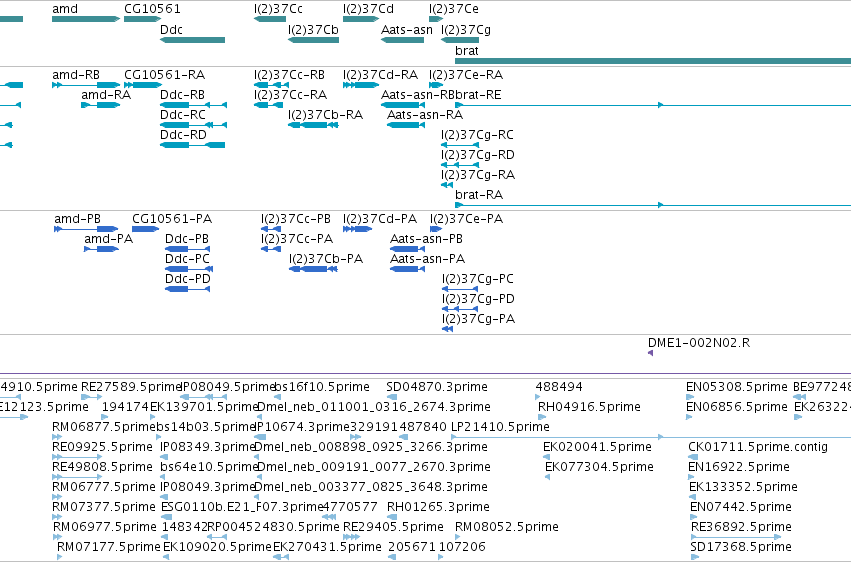Viewport: 851px width, 562px height.
Task: Select the Ddc-RC transcript label
Action: click(183, 115)
